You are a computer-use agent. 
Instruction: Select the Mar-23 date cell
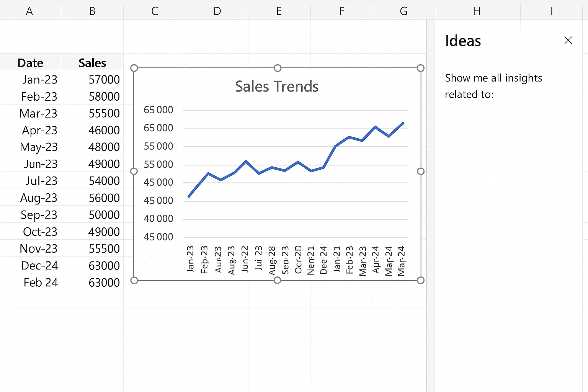[30, 113]
